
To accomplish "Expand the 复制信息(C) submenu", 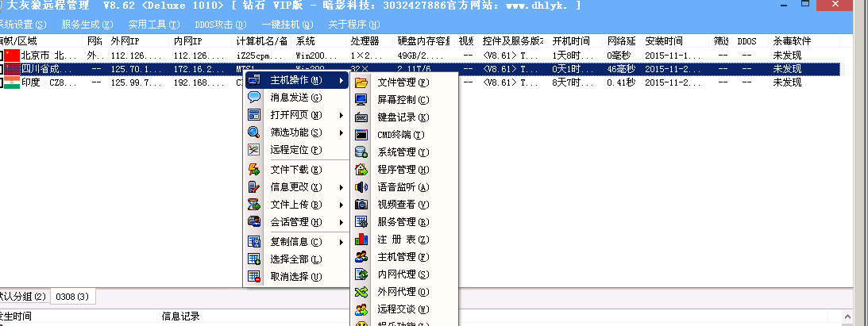I will (341, 242).
